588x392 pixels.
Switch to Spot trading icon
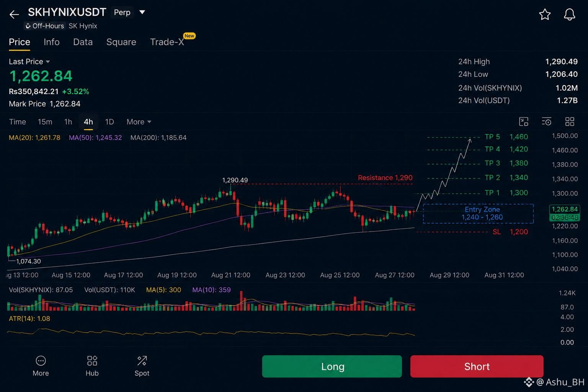[x=142, y=366]
